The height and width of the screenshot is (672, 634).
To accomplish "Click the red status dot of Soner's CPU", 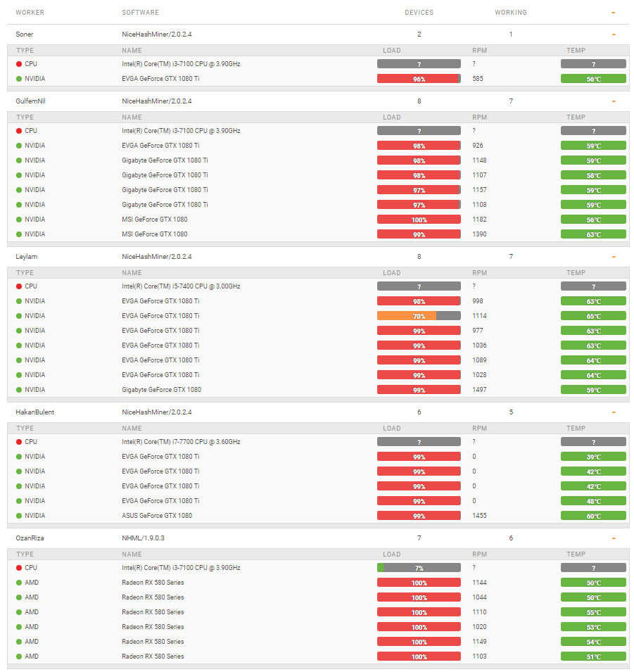I will coord(19,64).
